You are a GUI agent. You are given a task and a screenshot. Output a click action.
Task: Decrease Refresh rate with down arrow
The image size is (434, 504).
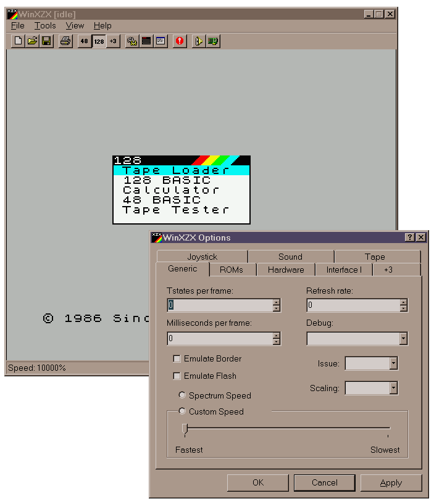pos(403,308)
